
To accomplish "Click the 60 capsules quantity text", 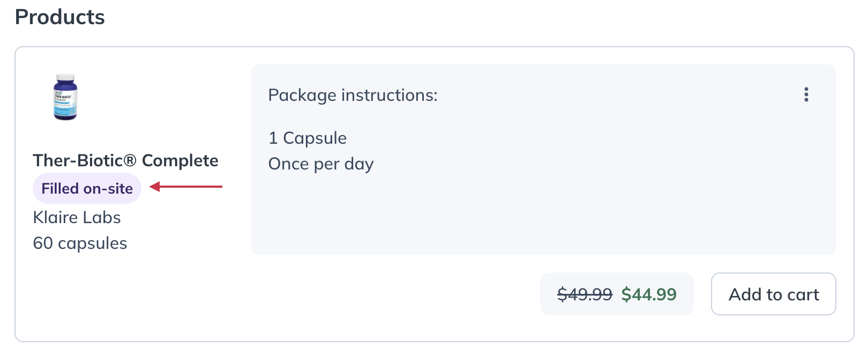I will [80, 243].
